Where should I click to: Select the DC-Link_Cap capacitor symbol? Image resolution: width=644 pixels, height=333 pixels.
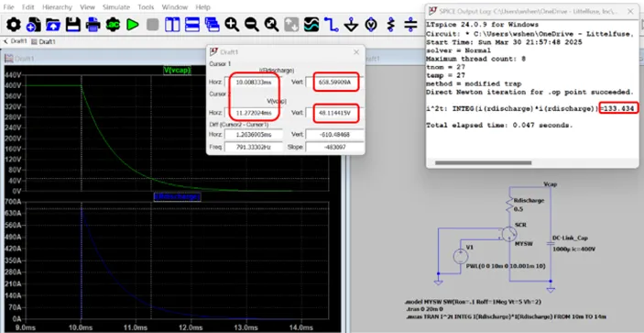click(x=551, y=243)
